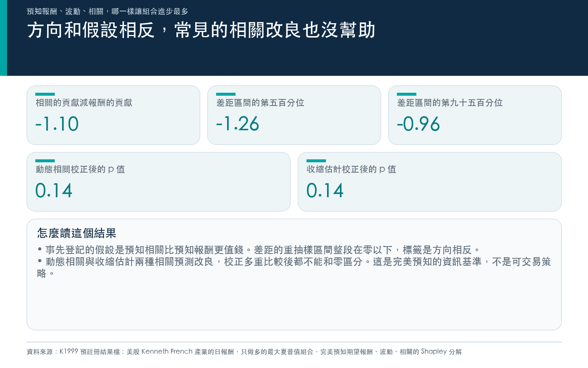Select the label 相關的貢獻減報酬的貢獻

84,103
